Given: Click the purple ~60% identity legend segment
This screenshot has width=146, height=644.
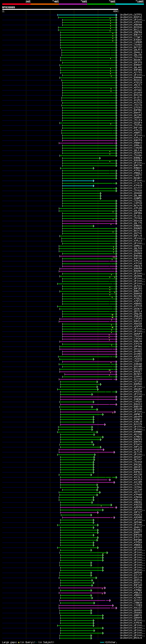Looking at the screenshot, I should click(x=73, y=4).
